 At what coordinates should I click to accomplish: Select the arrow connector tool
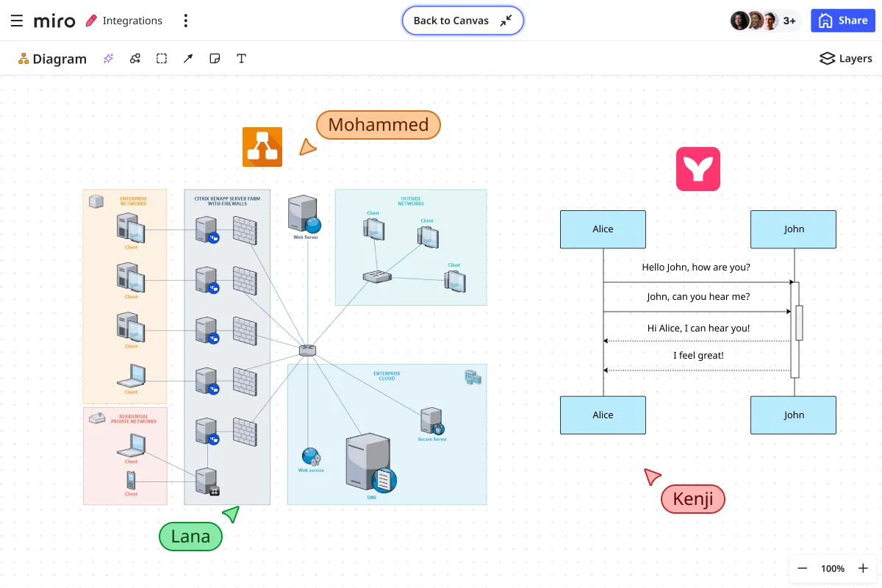(x=188, y=59)
